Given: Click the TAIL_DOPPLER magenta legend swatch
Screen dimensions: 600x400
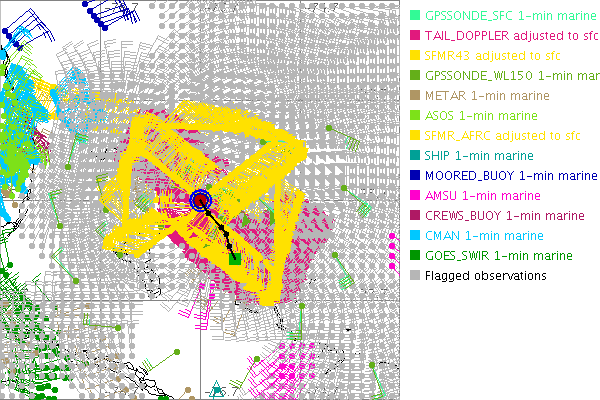Looking at the screenshot, I should [414, 36].
